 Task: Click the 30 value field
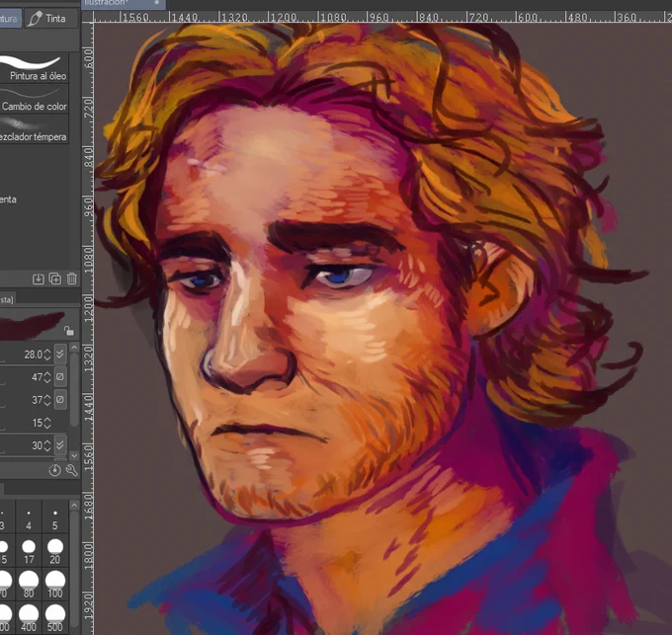(37, 445)
